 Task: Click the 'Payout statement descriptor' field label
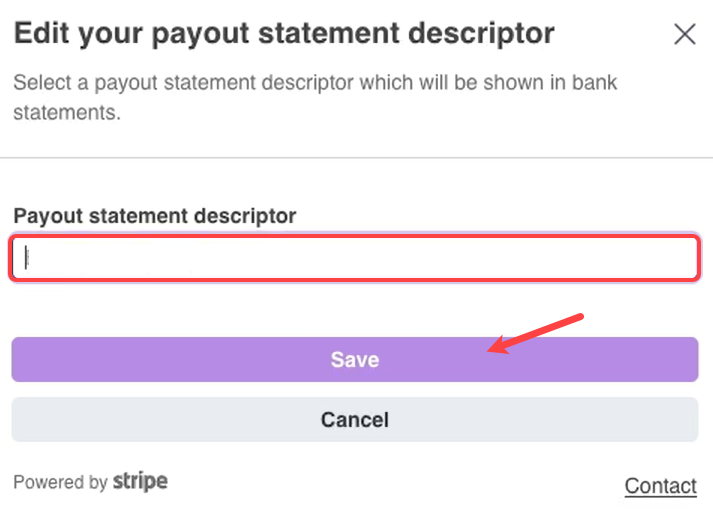coord(155,215)
